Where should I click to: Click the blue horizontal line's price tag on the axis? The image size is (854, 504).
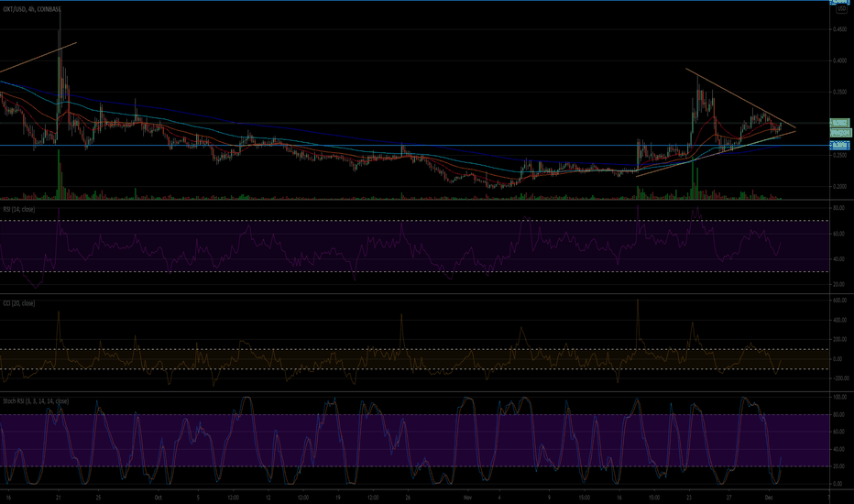[x=839, y=145]
